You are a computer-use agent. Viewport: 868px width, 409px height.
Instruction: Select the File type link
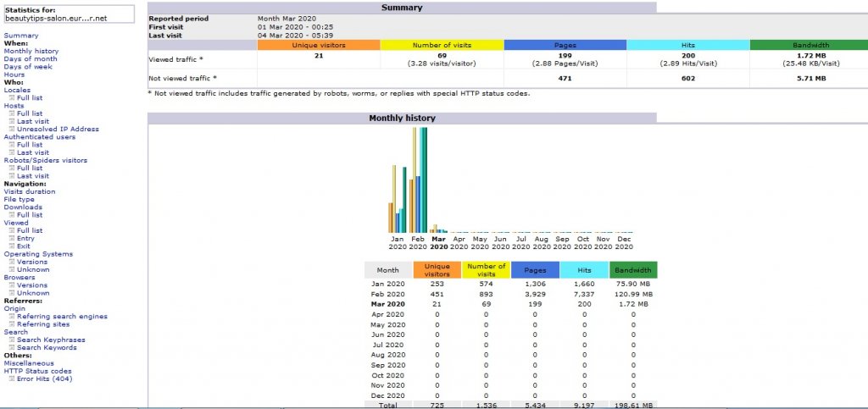[x=19, y=199]
